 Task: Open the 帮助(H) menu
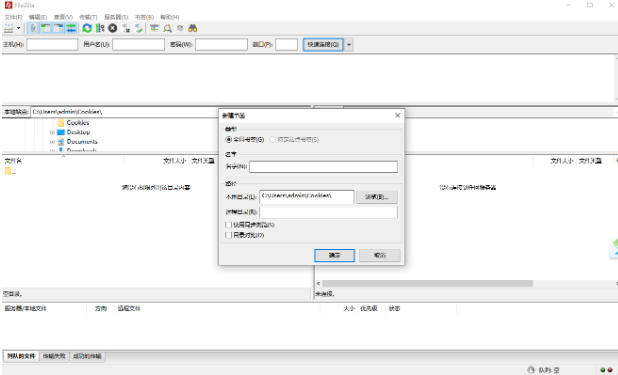coord(170,17)
